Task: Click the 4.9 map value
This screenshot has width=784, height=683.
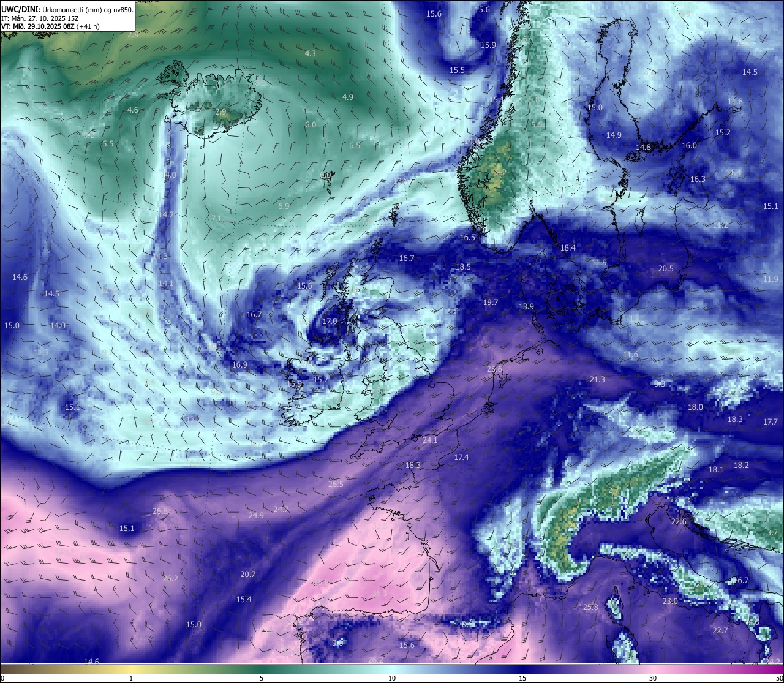Action: coord(348,97)
